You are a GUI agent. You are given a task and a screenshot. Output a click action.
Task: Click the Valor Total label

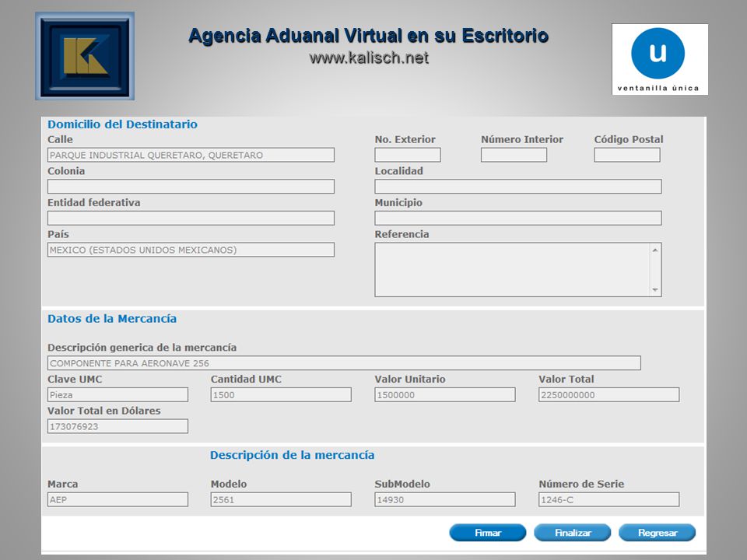tap(566, 379)
